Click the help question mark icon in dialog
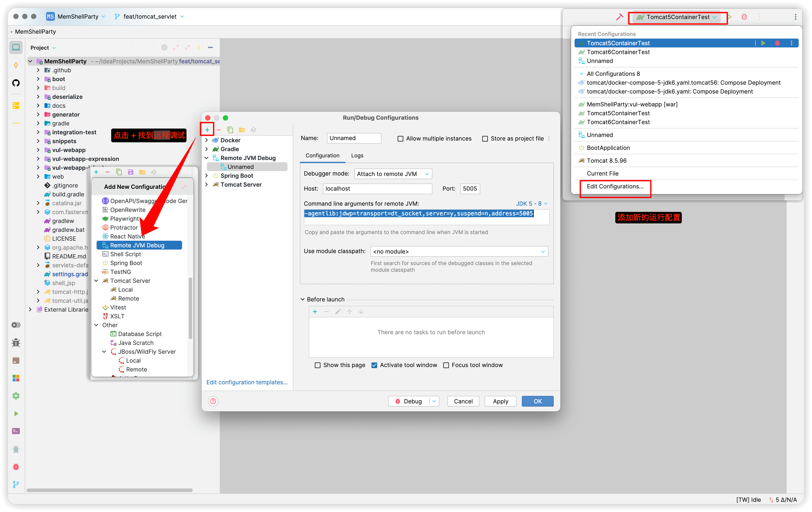This screenshot has height=512, width=812. point(213,401)
